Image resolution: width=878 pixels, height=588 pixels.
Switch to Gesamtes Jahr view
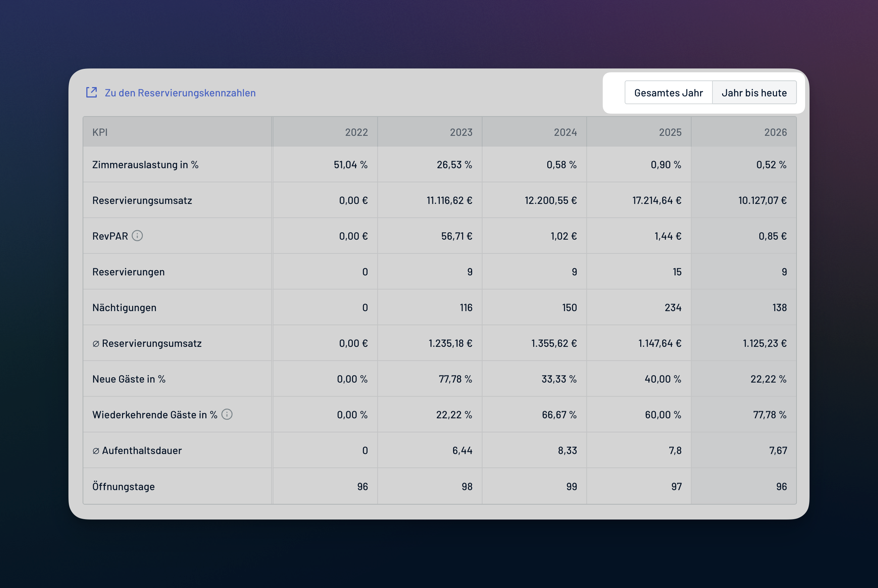coord(669,92)
